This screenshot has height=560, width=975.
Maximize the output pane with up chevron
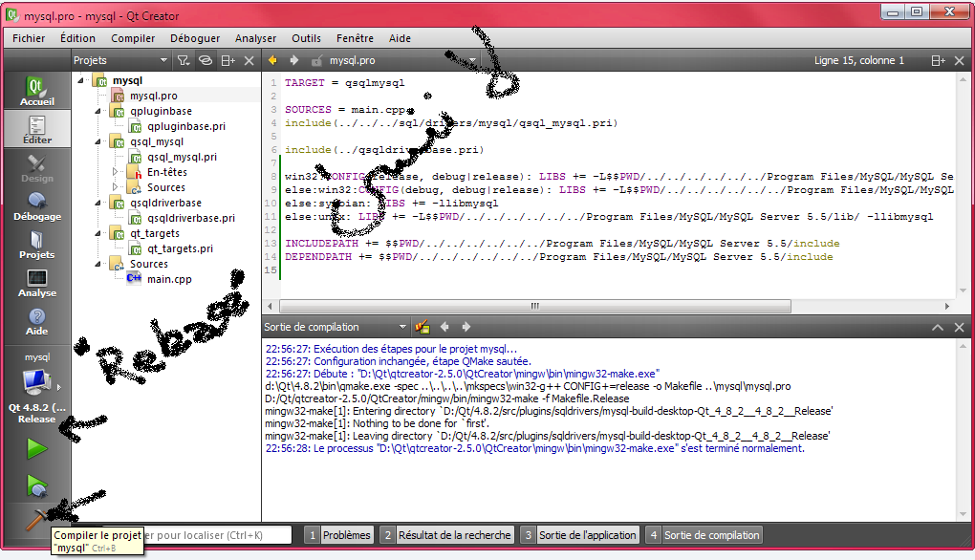[x=938, y=327]
